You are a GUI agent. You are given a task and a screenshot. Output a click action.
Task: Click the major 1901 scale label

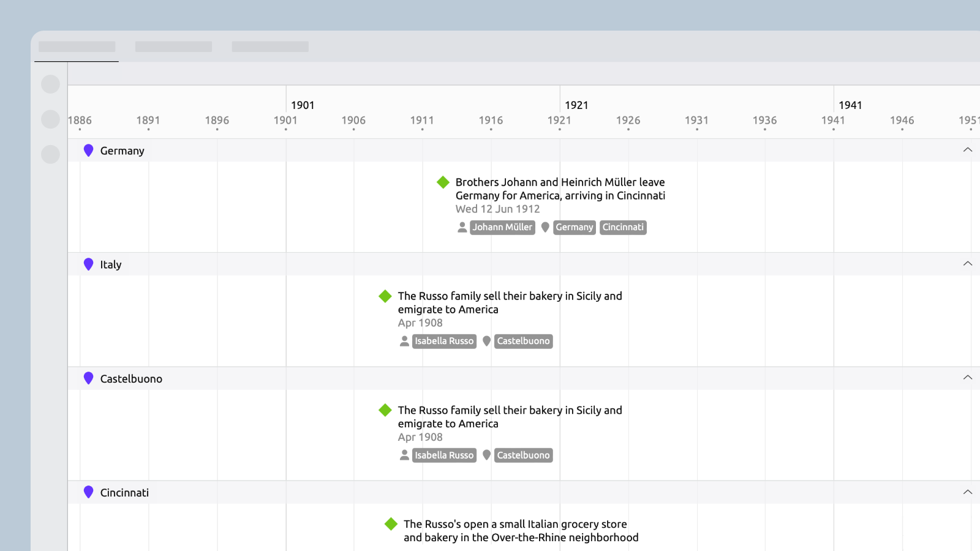(303, 105)
